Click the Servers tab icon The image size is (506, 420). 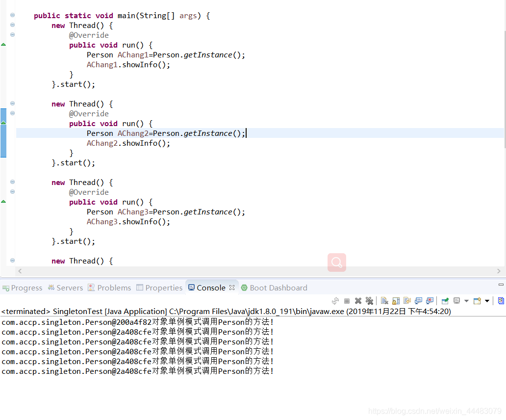pos(51,288)
